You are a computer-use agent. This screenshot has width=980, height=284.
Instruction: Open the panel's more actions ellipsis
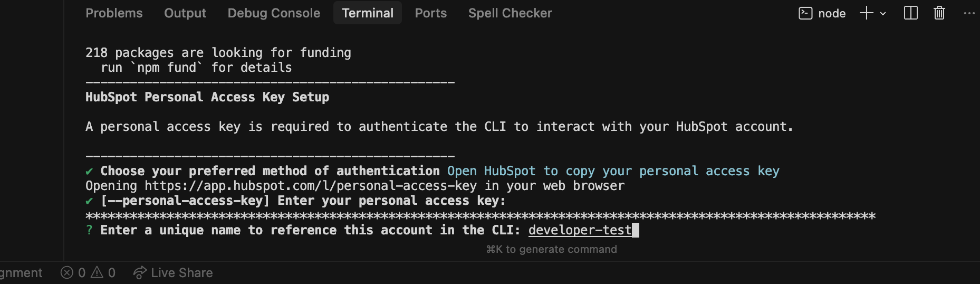click(x=969, y=13)
